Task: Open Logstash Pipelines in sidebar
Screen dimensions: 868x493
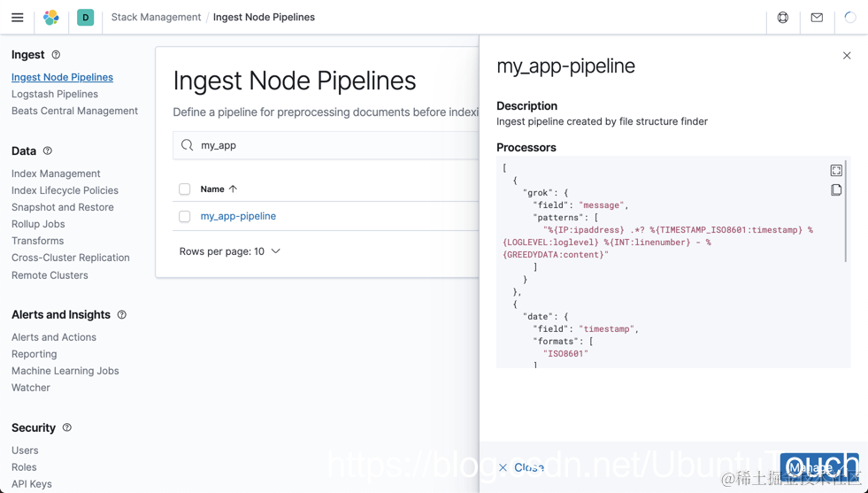Action: point(55,94)
